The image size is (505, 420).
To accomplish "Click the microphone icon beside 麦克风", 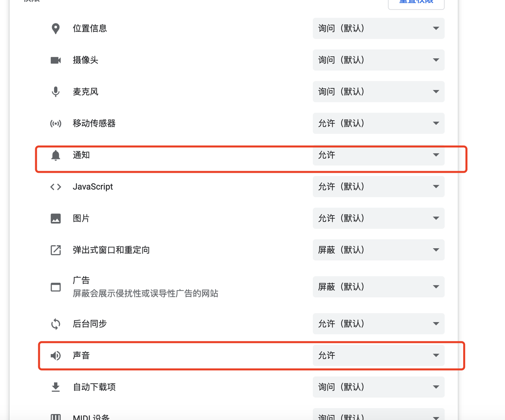I will point(56,92).
